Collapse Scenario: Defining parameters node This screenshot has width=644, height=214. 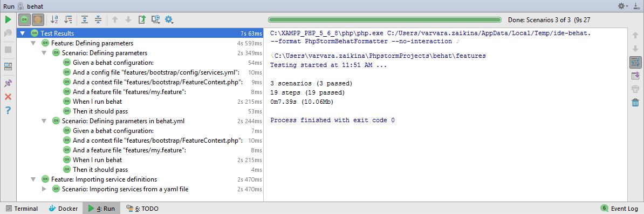click(44, 53)
